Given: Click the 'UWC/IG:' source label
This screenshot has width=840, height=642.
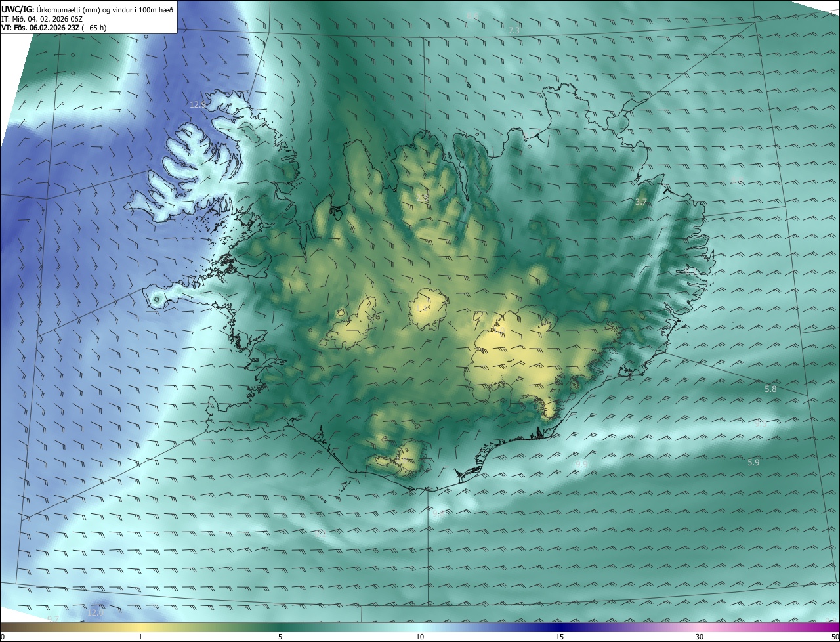Looking at the screenshot, I should [19, 9].
